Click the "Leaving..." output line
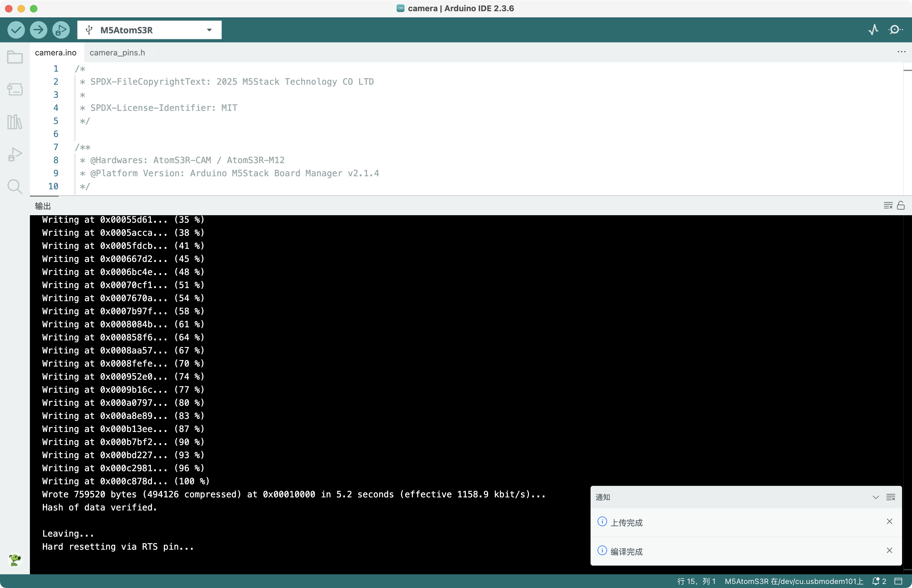 68,534
